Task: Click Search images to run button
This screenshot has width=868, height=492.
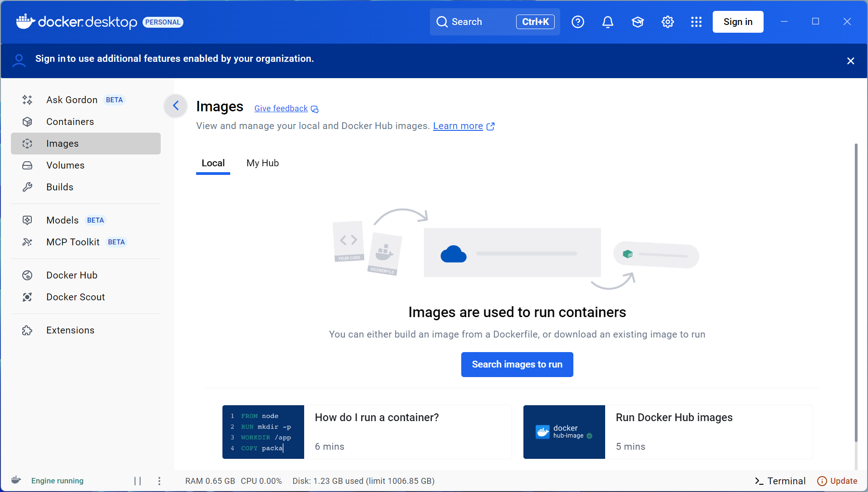Action: [517, 364]
